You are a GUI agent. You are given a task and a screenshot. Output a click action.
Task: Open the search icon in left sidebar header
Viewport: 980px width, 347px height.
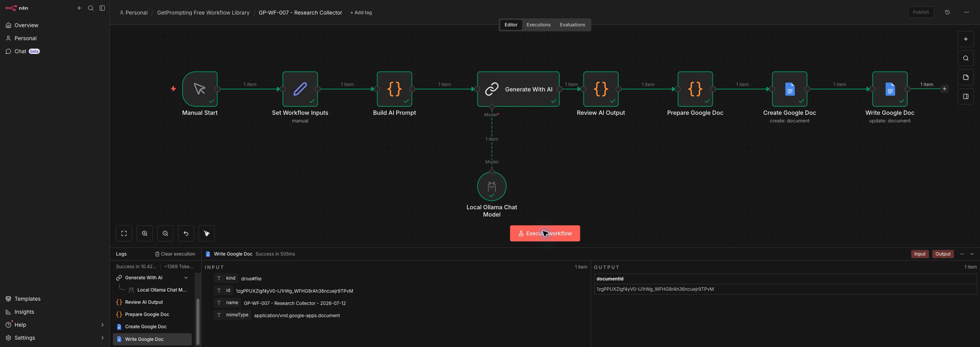pos(91,8)
